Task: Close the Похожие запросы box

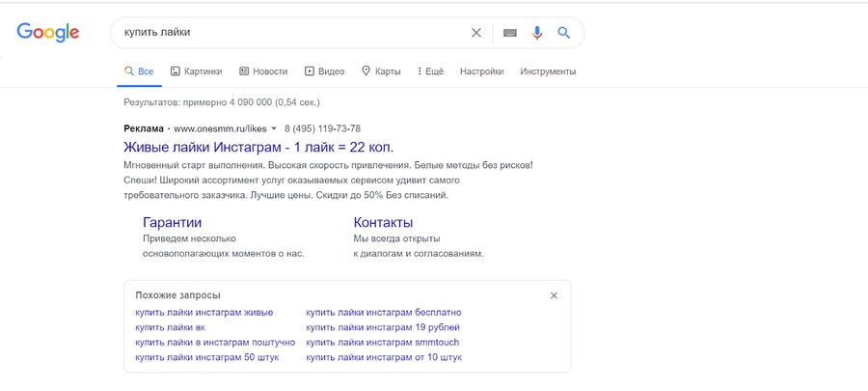Action: [554, 295]
